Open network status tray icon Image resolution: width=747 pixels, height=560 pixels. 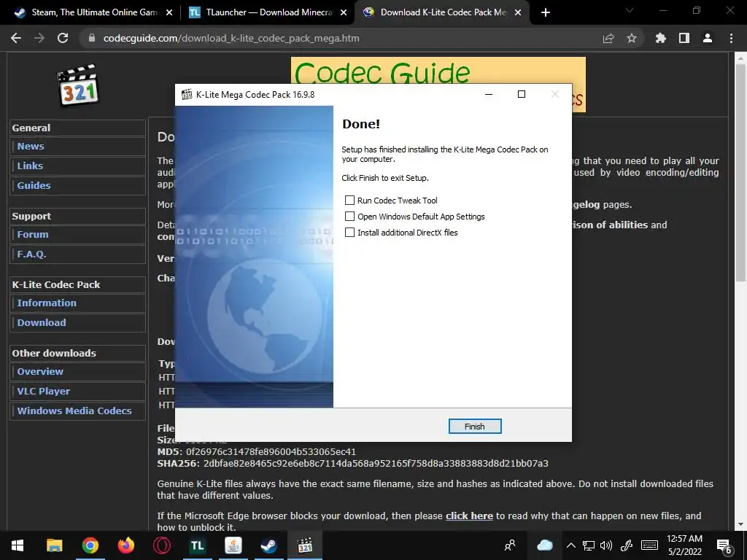pos(589,545)
